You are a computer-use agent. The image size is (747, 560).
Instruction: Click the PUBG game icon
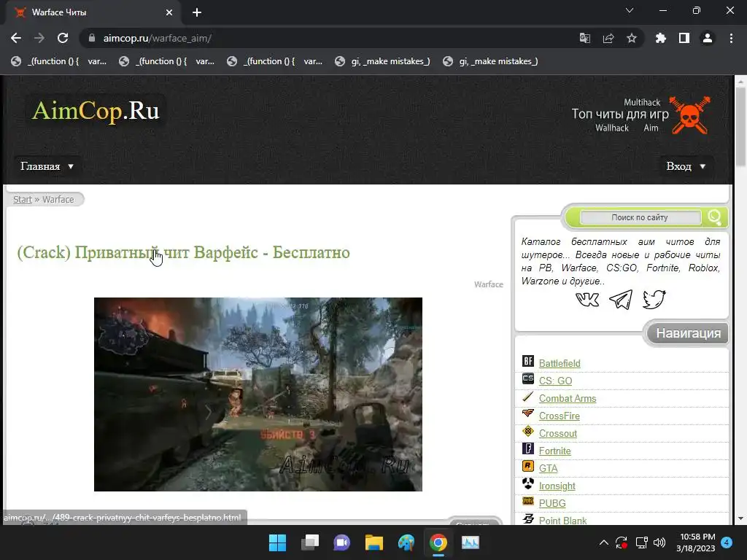pyautogui.click(x=528, y=502)
